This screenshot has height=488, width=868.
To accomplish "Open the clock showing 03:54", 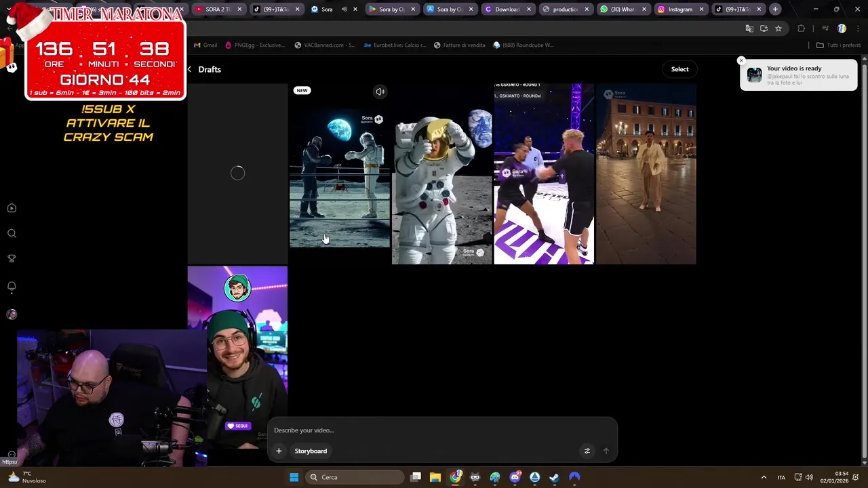I will coord(834,477).
